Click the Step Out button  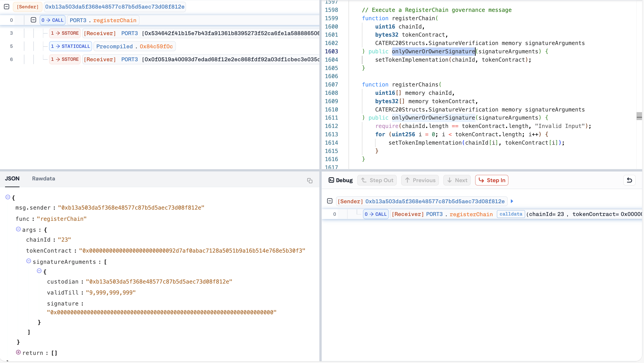[x=377, y=180]
